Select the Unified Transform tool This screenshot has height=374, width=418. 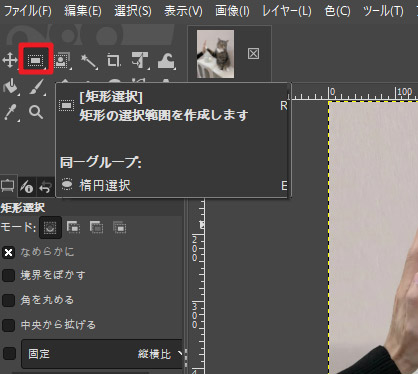(x=140, y=60)
